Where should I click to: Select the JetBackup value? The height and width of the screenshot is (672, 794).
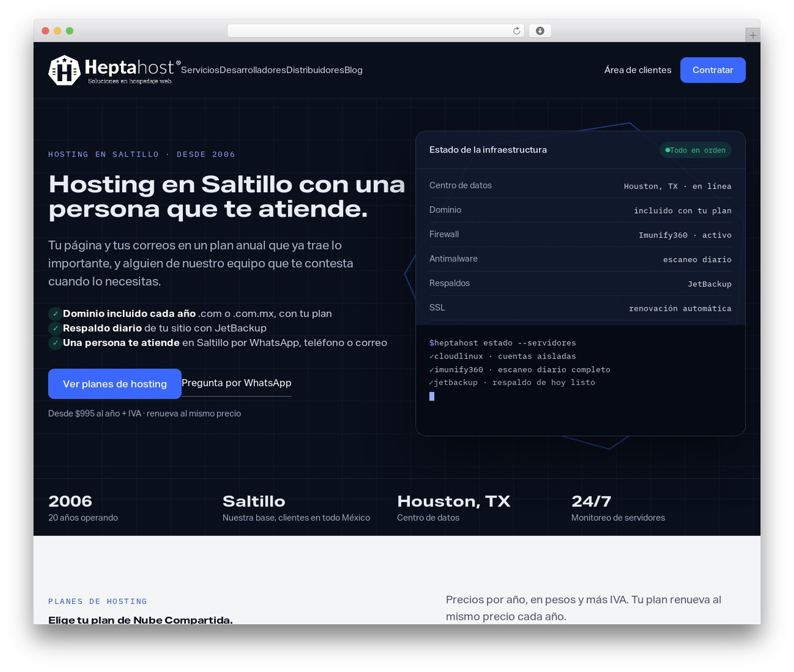coord(710,284)
